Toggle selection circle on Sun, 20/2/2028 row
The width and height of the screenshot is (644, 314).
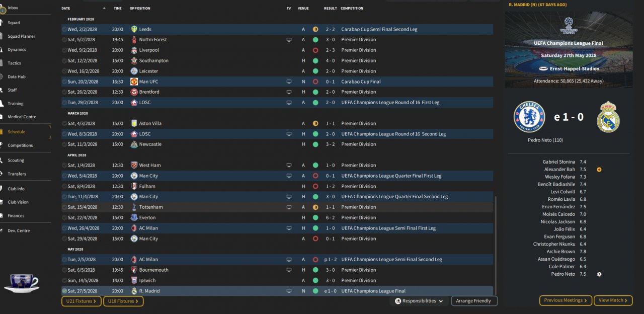[64, 82]
